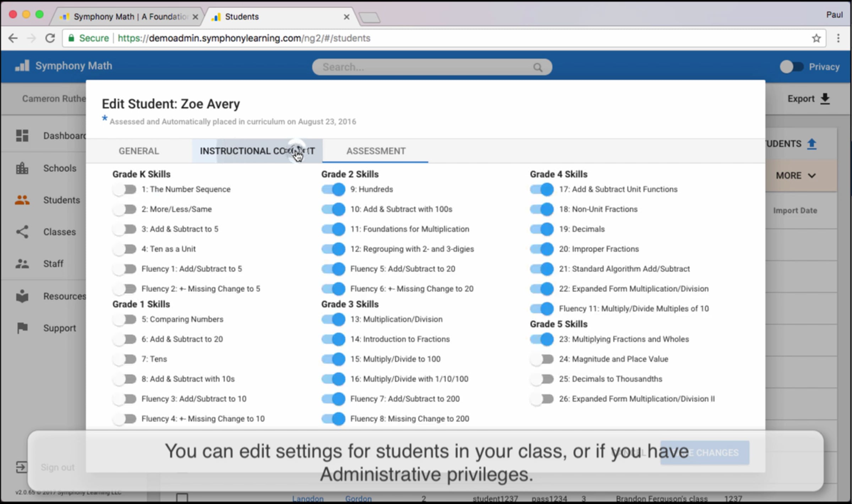
Task: Open Classes in the sidebar menu
Action: 60,232
